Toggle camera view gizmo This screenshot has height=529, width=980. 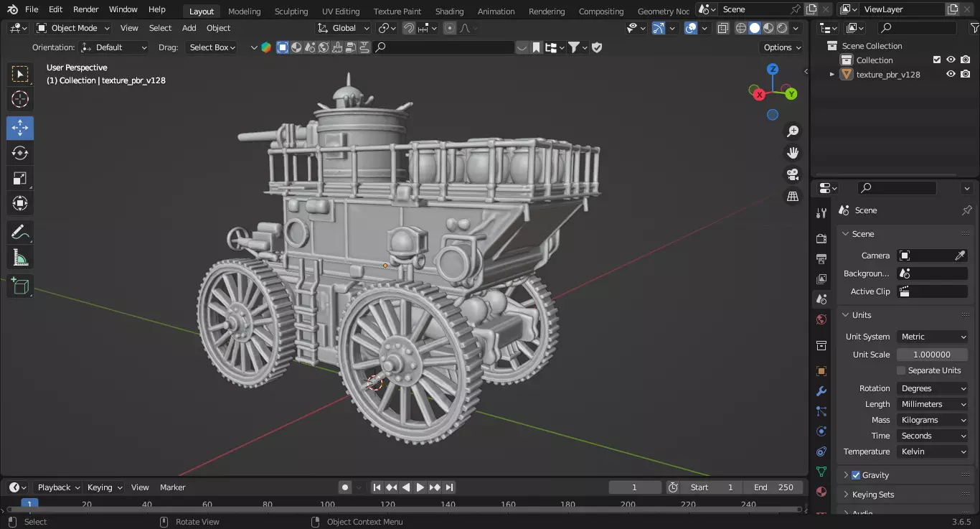click(793, 174)
